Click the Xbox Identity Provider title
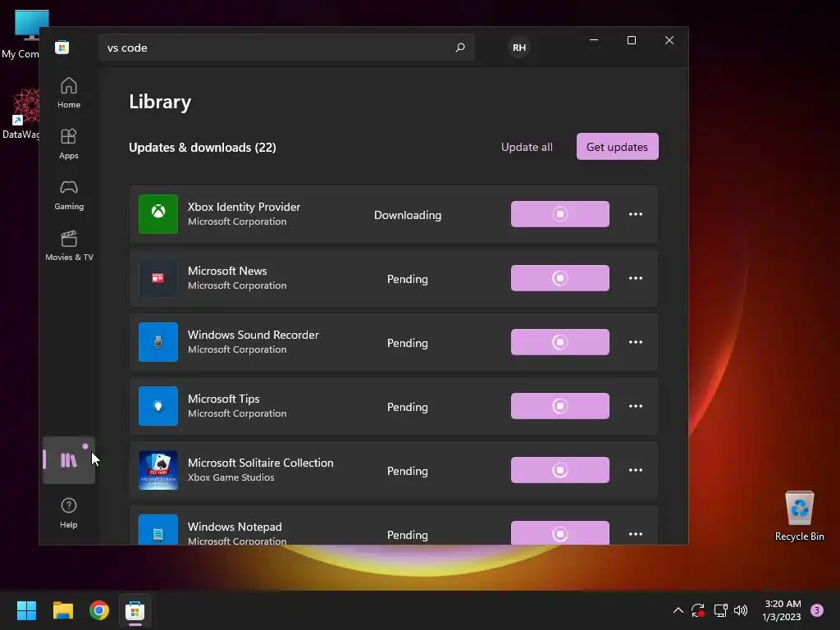This screenshot has height=630, width=840. (x=244, y=207)
